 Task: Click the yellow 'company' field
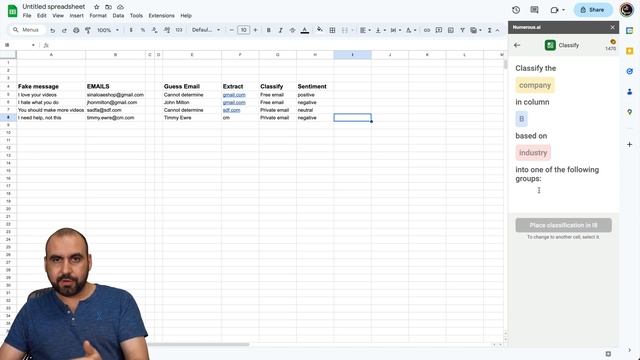(x=535, y=85)
